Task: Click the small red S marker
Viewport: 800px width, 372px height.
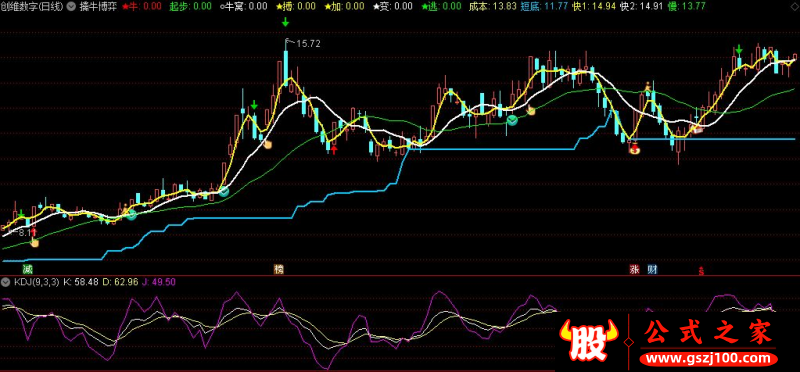Action: (x=702, y=271)
